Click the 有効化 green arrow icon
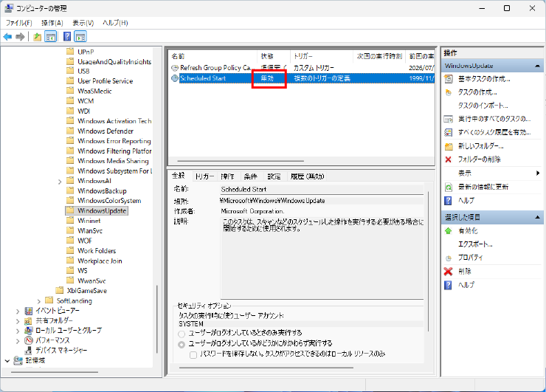Viewport: 546px width, 392px height. [x=448, y=230]
